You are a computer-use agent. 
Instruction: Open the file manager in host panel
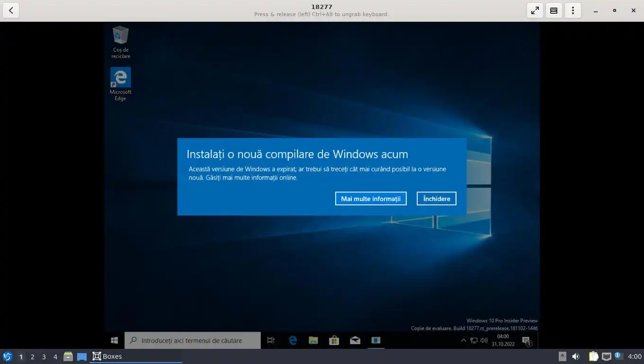[x=68, y=356]
